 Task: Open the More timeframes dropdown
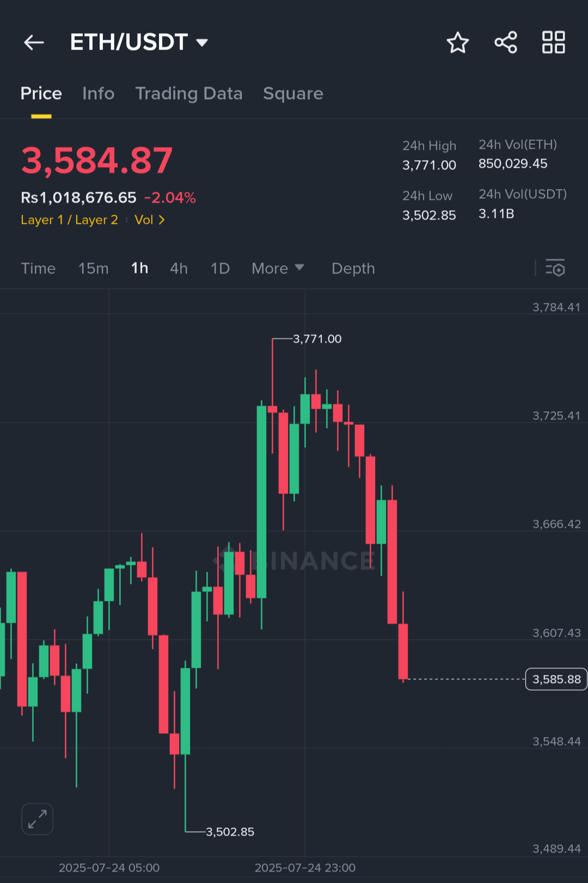[x=278, y=269]
